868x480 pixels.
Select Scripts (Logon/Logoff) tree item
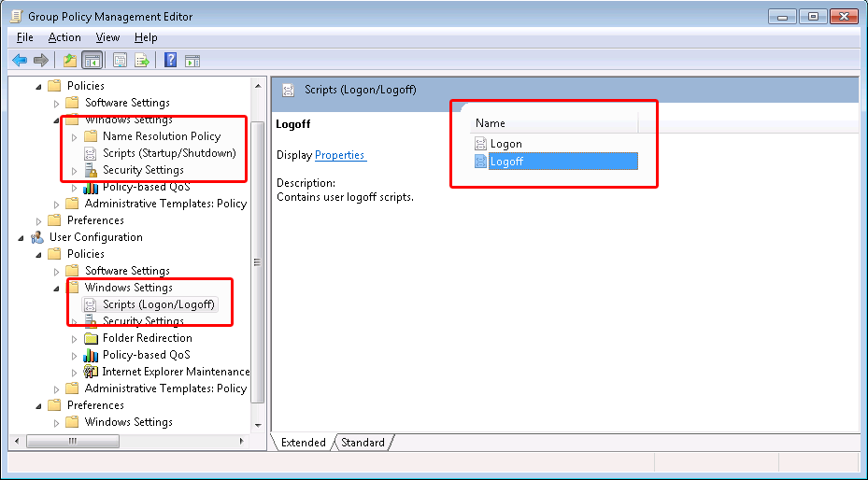(158, 304)
